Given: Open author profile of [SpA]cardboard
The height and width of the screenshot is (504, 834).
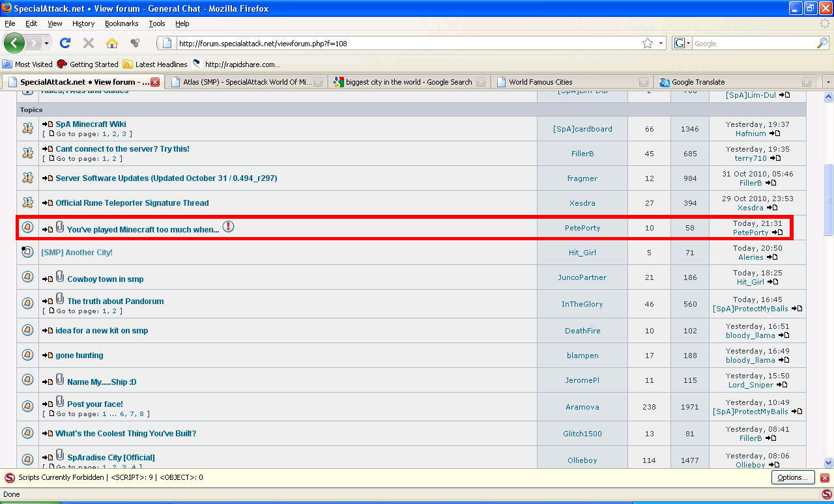Looking at the screenshot, I should pyautogui.click(x=582, y=129).
